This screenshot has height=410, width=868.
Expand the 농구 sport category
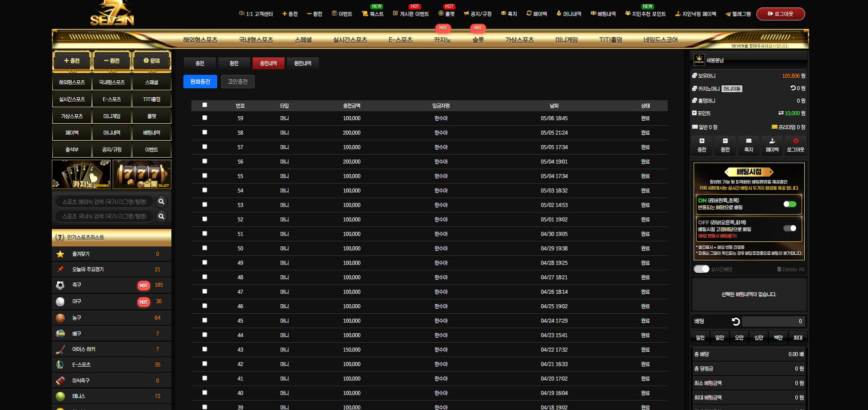112,318
